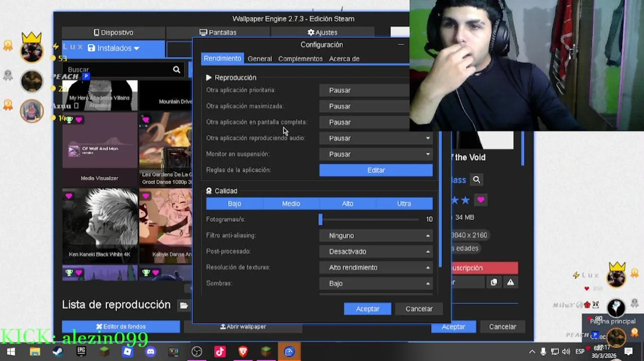Screen dimensions: 644x361
Task: Click the search magnifier in the Buscar field
Action: coord(177,70)
